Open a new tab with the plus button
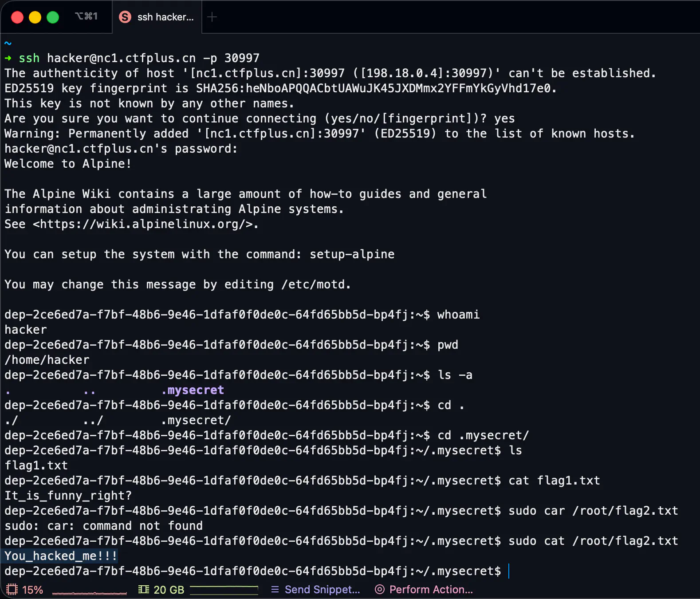700x599 pixels. pyautogui.click(x=212, y=17)
